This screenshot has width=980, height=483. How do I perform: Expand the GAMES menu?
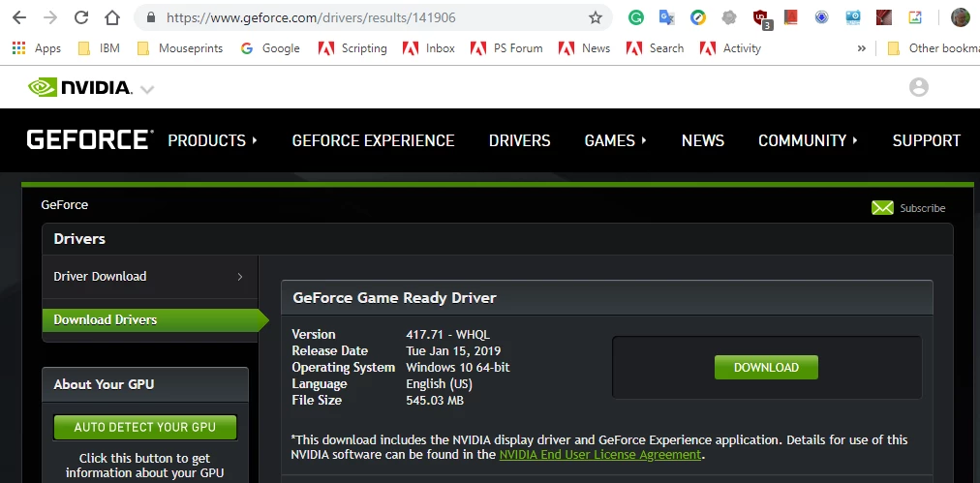click(616, 140)
